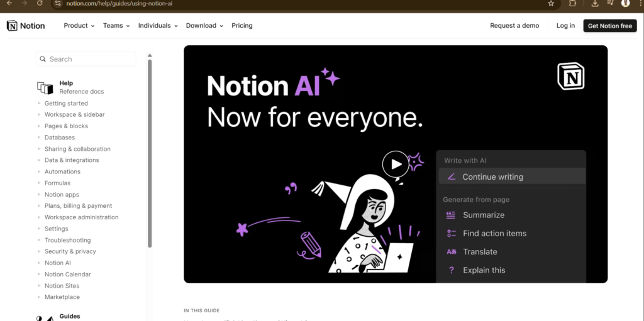Open Workspace administration help section
Screen dimensions: 644x321
[x=81, y=217]
